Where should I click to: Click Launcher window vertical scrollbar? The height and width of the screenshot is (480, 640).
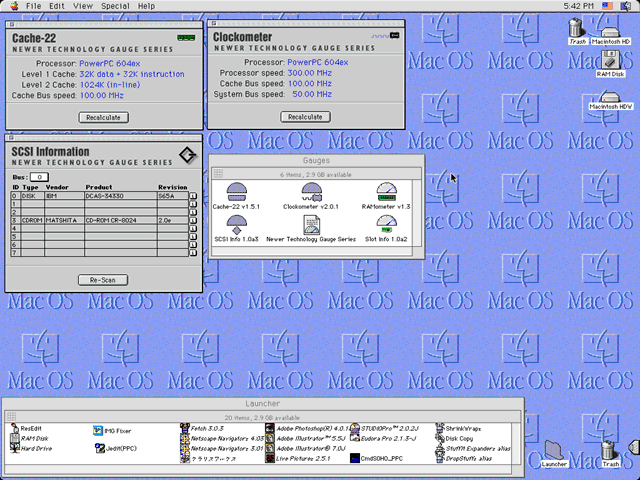point(516,443)
